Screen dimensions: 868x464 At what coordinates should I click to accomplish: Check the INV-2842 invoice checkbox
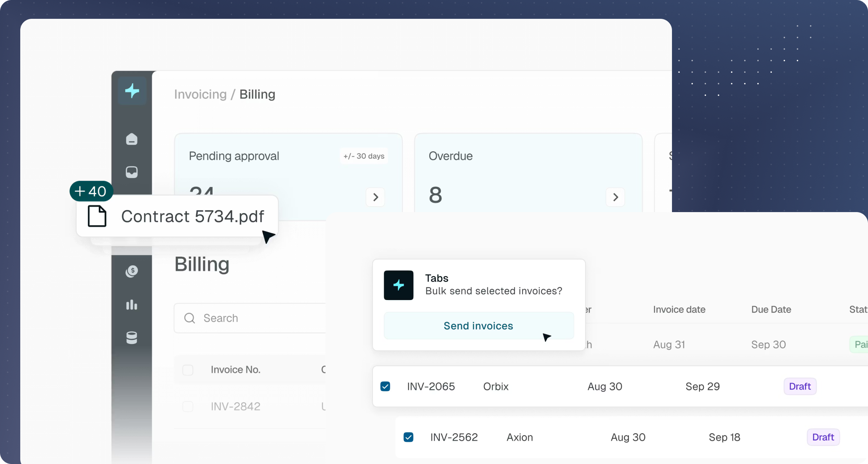coord(188,406)
